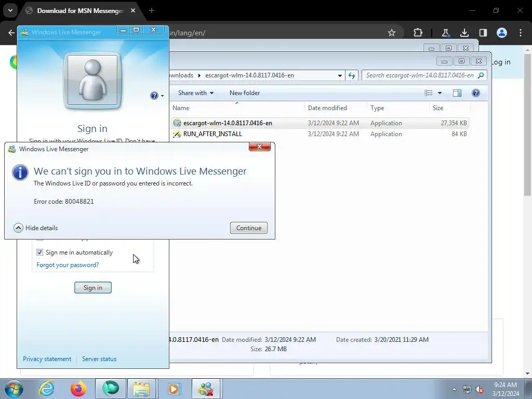Open the taskbar clock and date

pos(506,389)
